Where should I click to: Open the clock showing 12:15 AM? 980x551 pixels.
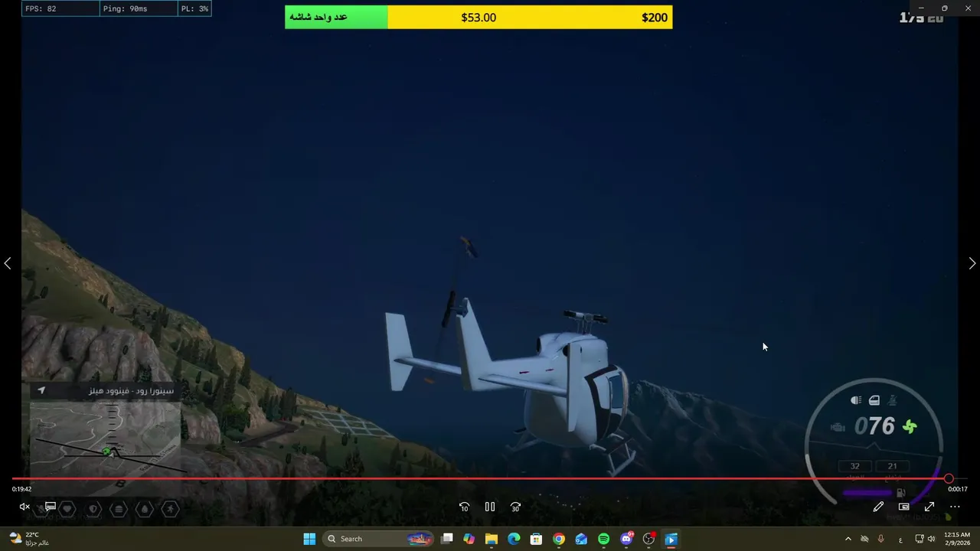coord(957,539)
